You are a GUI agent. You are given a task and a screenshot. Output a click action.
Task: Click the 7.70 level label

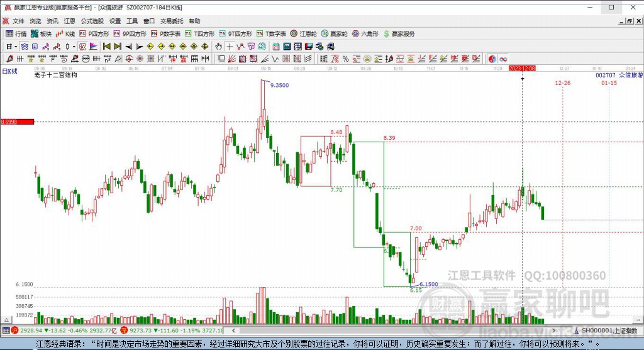(336, 189)
